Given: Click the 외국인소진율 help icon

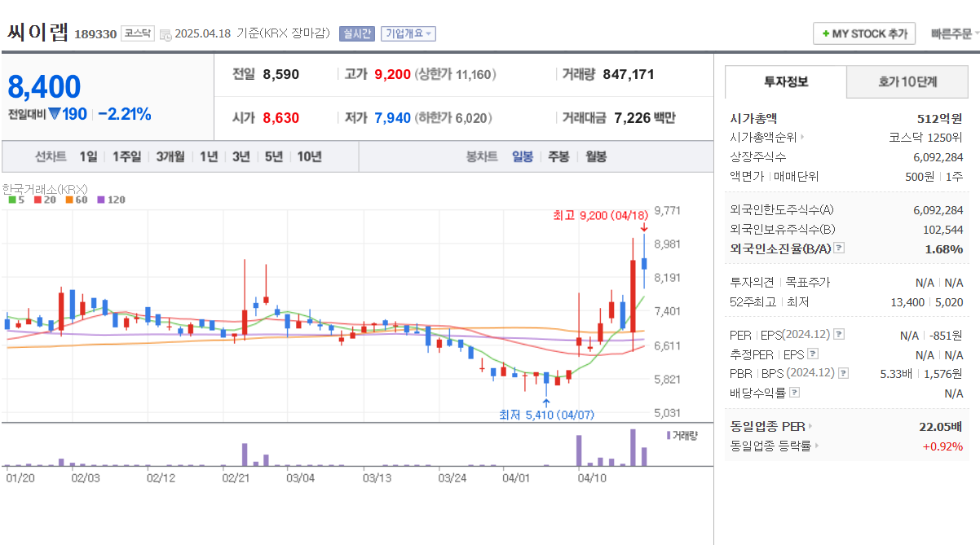Looking at the screenshot, I should 837,248.
